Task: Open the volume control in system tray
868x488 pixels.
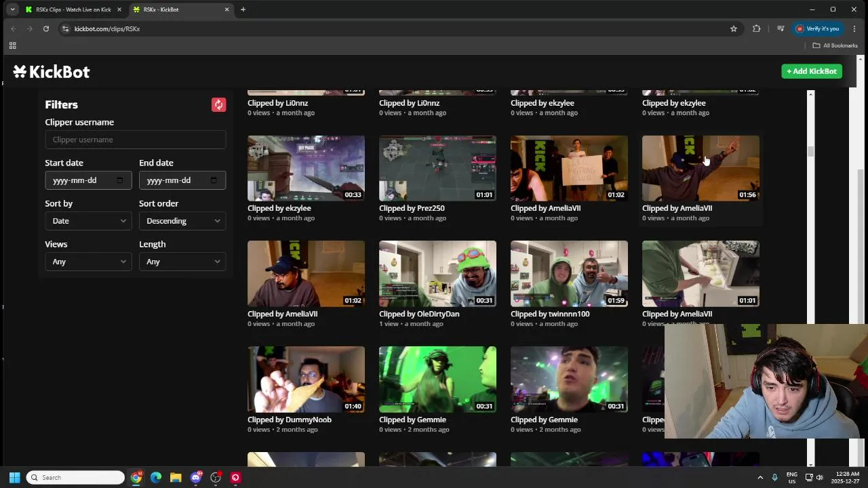Action: [819, 477]
